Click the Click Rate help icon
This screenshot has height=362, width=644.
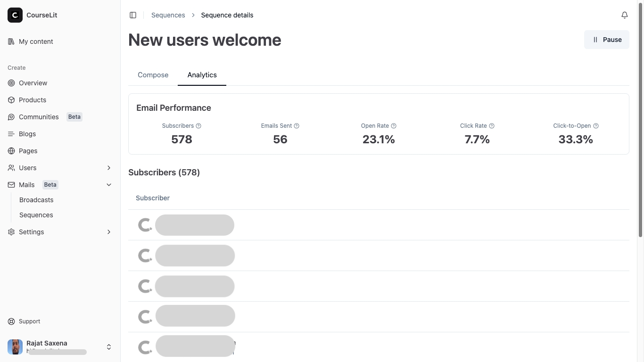click(x=492, y=126)
